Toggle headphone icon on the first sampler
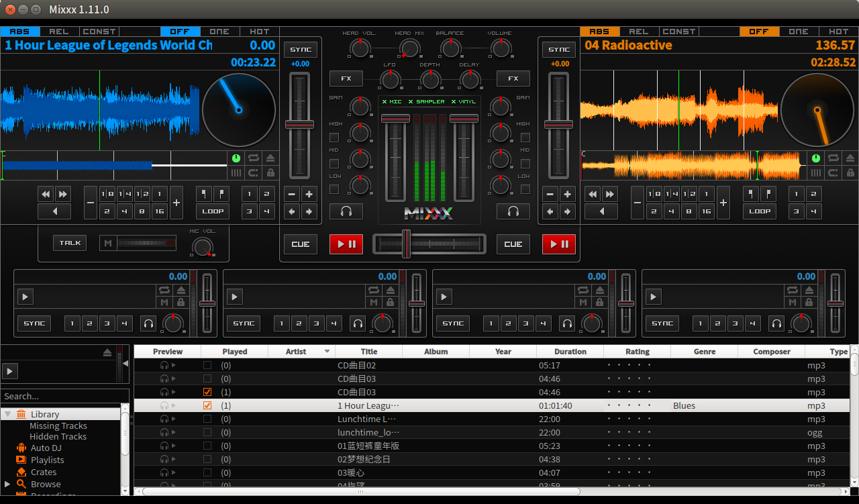859x504 pixels. [x=148, y=323]
